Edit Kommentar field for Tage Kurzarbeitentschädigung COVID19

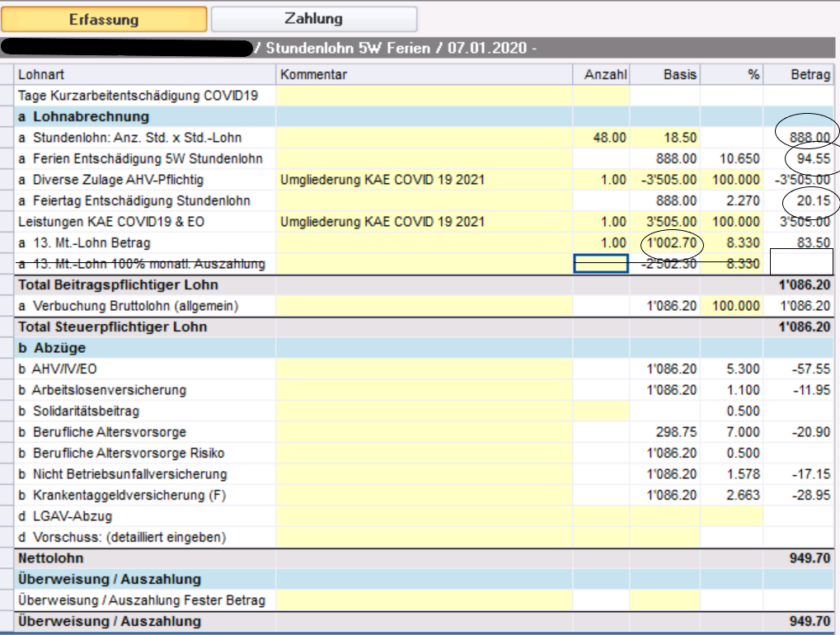pos(425,96)
